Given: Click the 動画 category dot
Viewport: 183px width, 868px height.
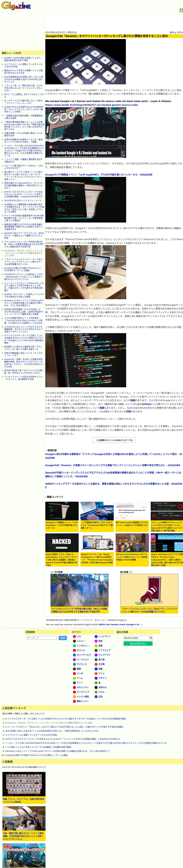Looking at the screenshot, I should tap(74, 669).
